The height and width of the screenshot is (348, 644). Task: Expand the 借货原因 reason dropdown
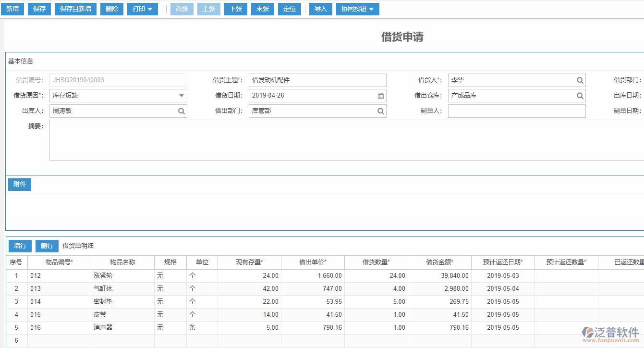[182, 95]
